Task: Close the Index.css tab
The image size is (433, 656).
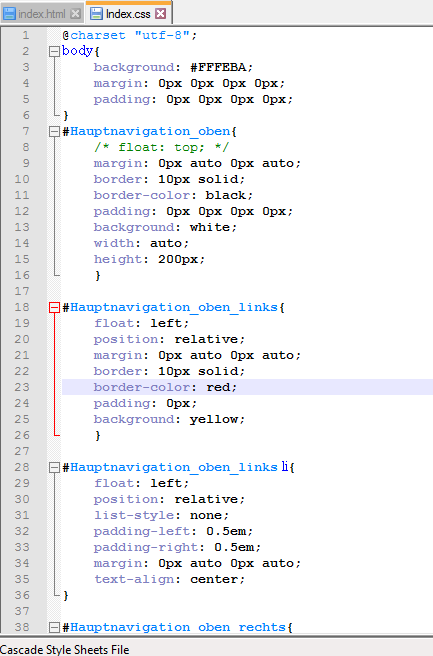Action: (161, 14)
